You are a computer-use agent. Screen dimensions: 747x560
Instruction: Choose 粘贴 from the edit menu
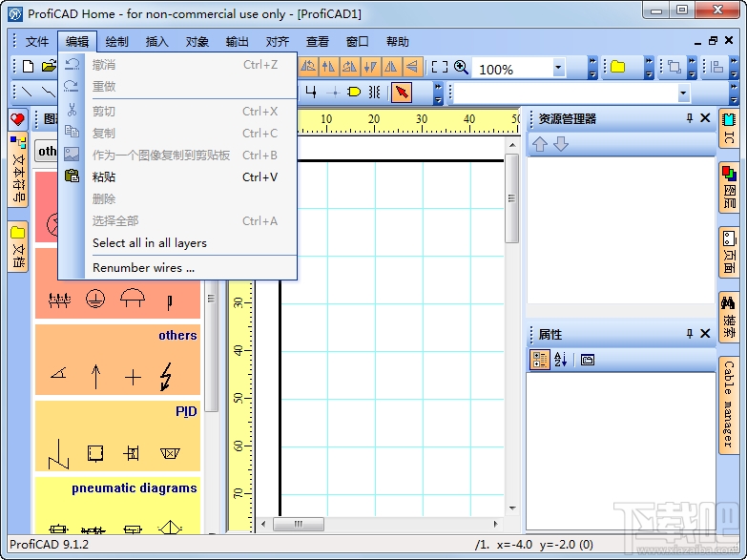(x=177, y=176)
